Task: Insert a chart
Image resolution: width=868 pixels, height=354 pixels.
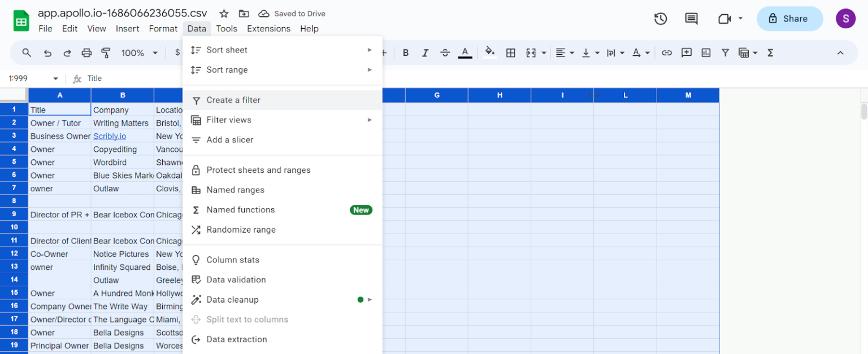Action: (705, 53)
